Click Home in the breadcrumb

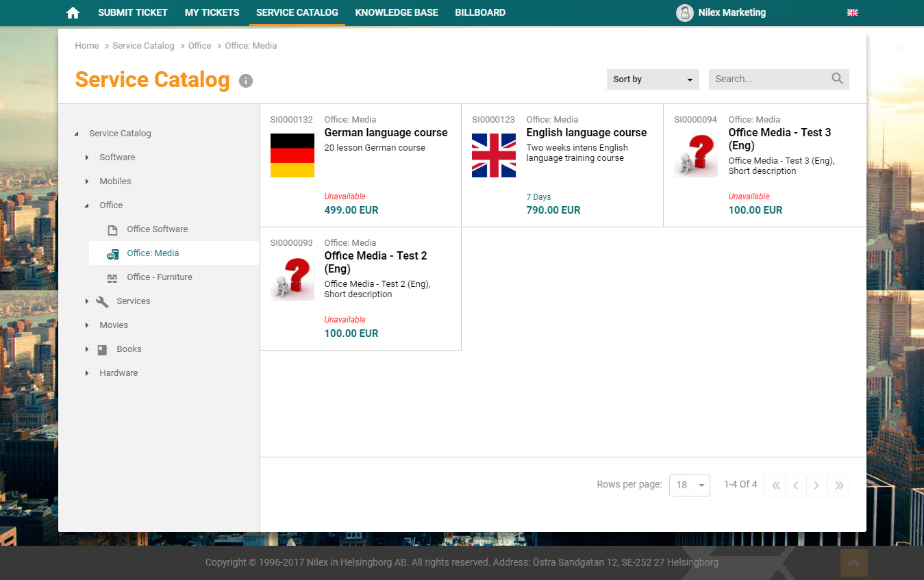87,46
